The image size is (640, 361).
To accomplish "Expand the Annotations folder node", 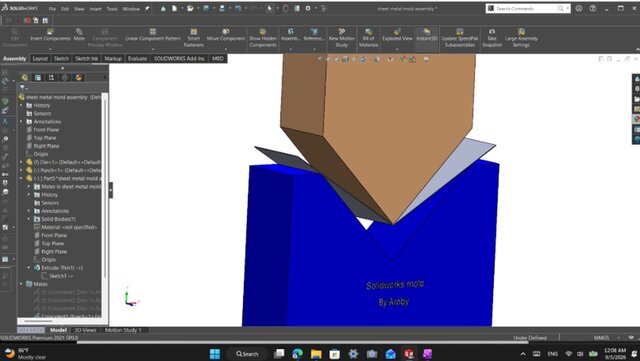I will [x=21, y=122].
